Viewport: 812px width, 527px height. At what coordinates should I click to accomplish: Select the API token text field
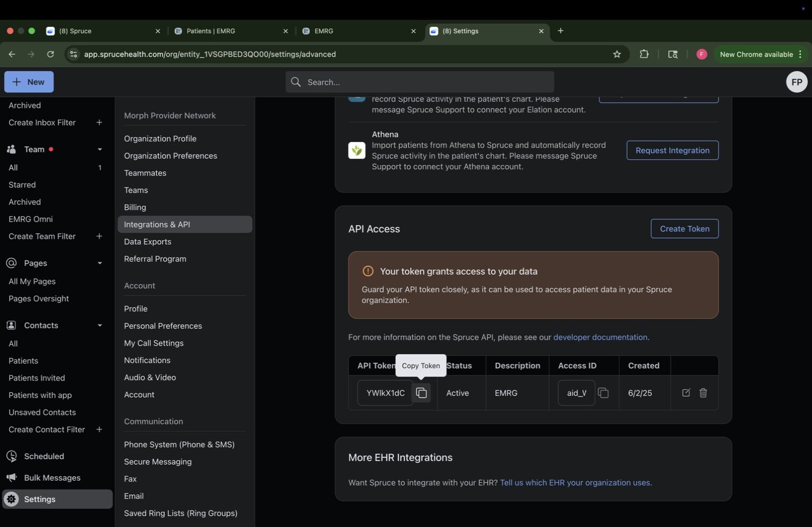click(385, 393)
